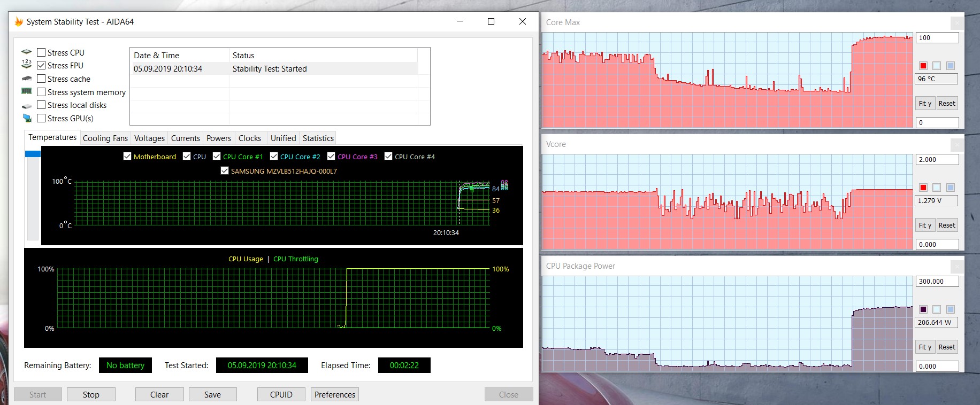Click the Core Max current value 96 °C

pos(937,79)
